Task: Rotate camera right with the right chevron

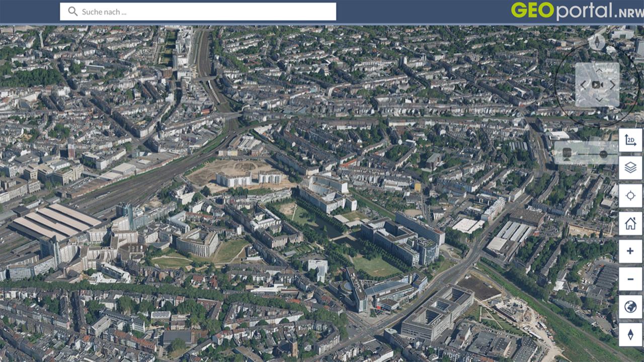Action: pos(612,84)
